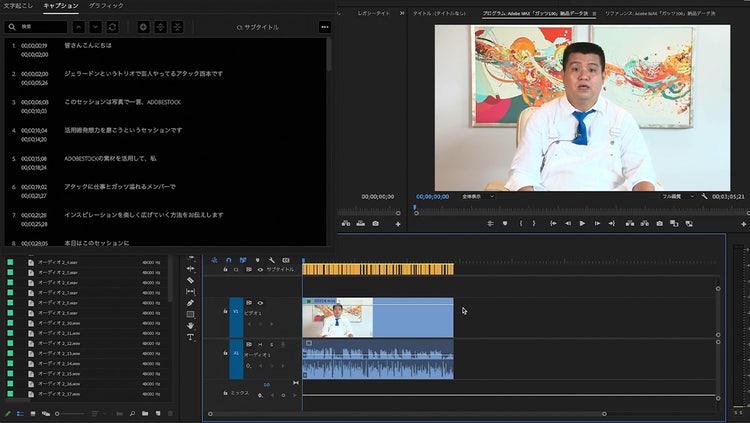Viewport: 750px width, 423px height.
Task: Select the Slip tool in the tools panel
Action: click(x=190, y=291)
